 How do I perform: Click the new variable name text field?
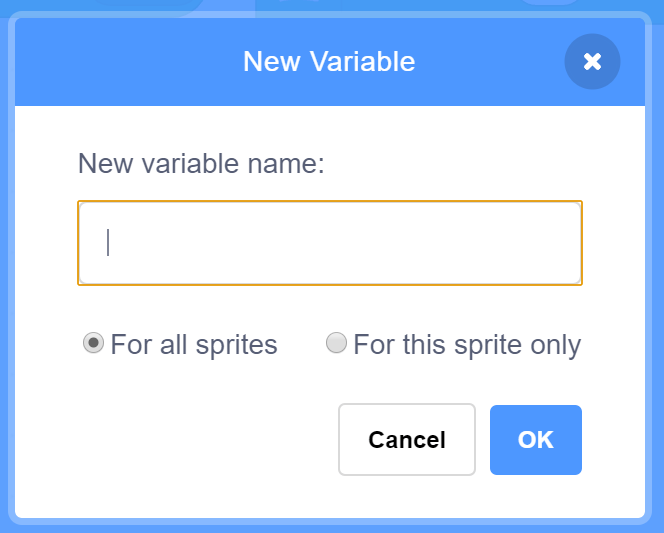(x=330, y=243)
